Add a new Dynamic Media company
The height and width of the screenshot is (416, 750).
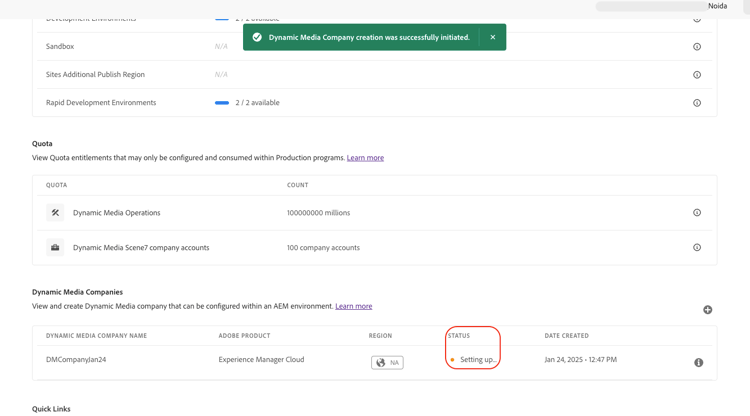[707, 310]
